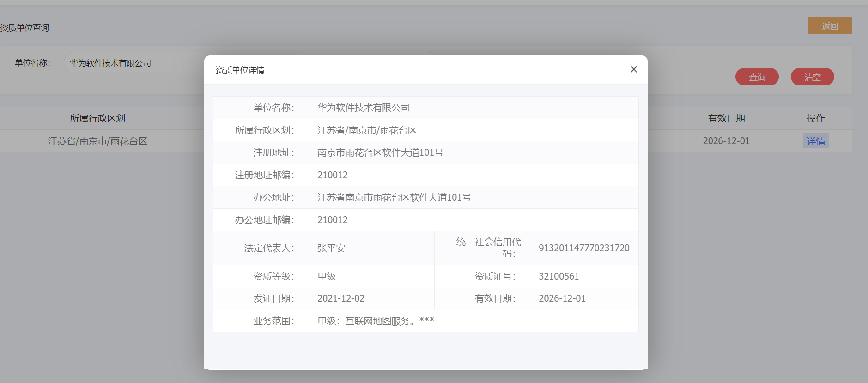Click the 返回 button
868x383 pixels.
coord(830,26)
